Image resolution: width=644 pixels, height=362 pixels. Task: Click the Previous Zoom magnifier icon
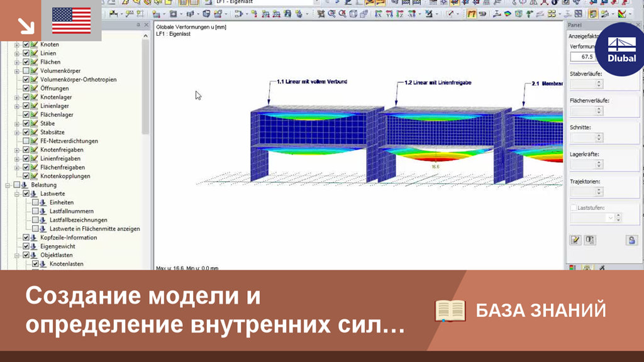click(x=343, y=14)
